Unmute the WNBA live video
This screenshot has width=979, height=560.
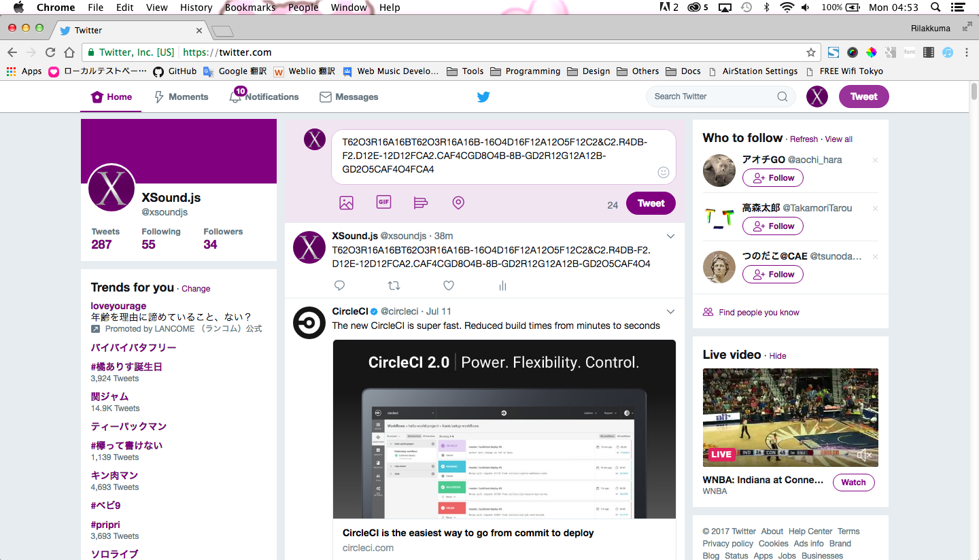(865, 455)
